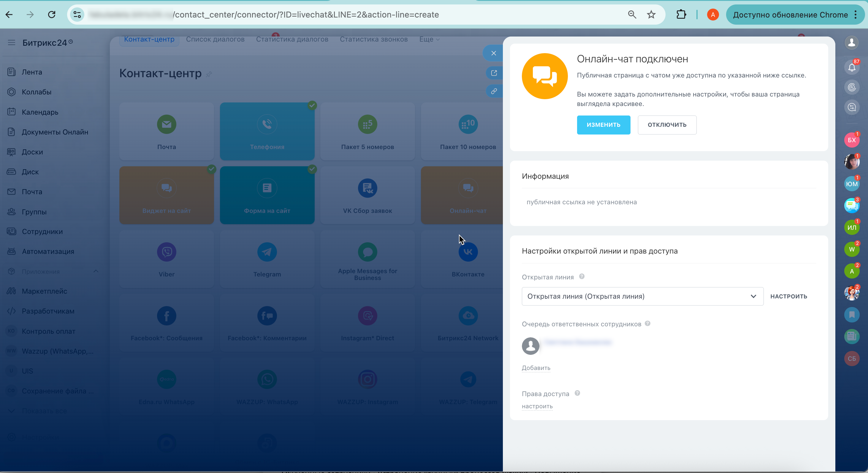Open the hamburger menu beside Битрикс24
The image size is (868, 473).
(x=12, y=42)
